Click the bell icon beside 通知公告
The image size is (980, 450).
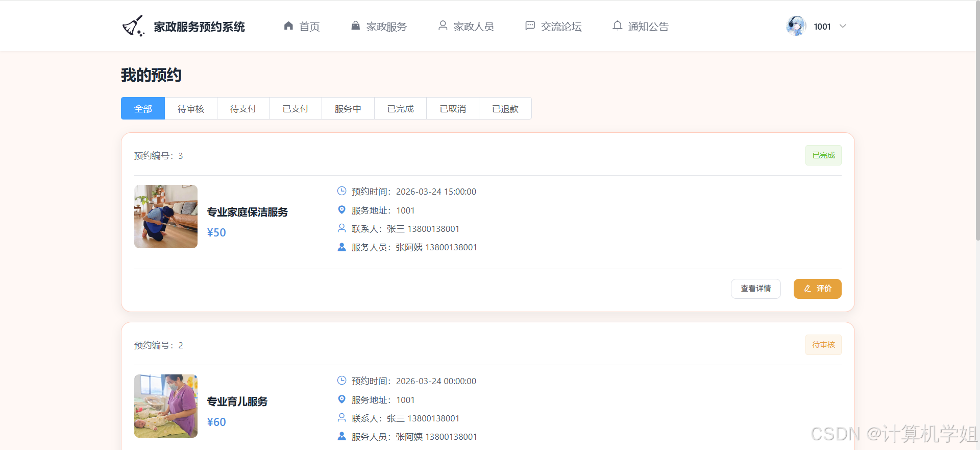click(x=617, y=26)
